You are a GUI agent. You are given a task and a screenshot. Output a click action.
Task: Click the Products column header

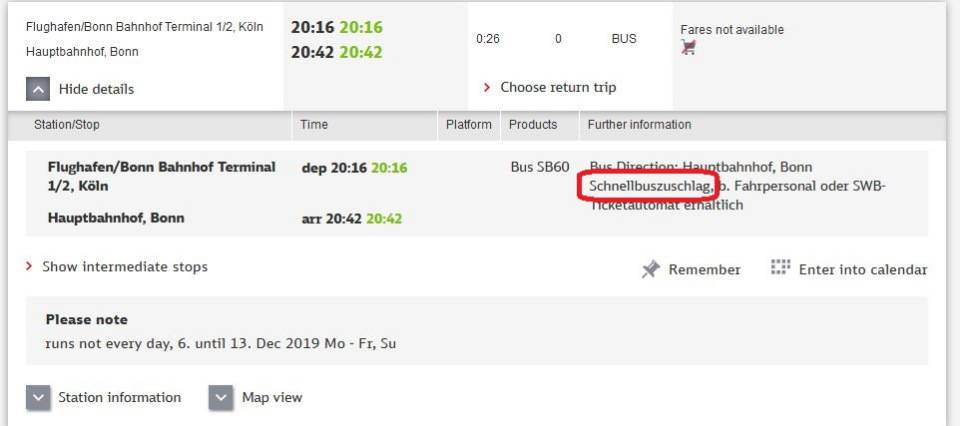(533, 125)
